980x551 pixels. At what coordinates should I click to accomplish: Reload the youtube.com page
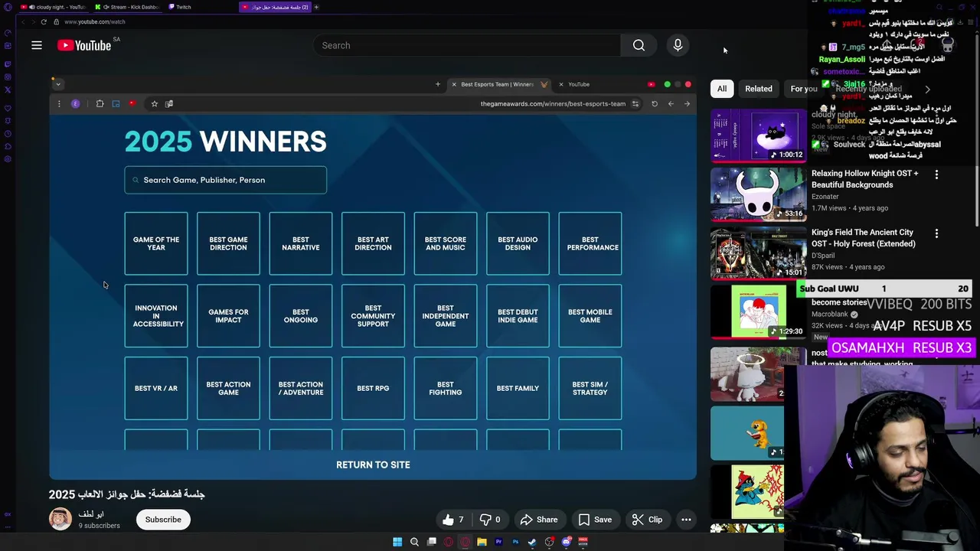[x=44, y=21]
